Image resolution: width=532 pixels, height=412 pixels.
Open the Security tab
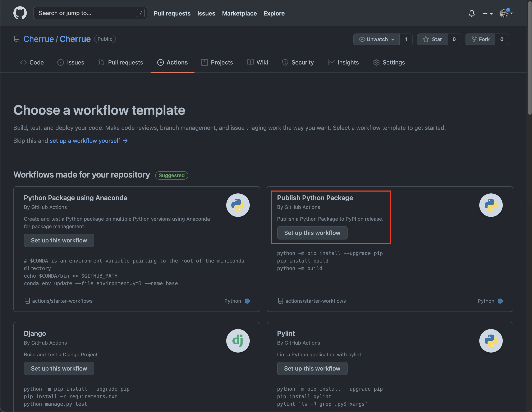tap(298, 62)
